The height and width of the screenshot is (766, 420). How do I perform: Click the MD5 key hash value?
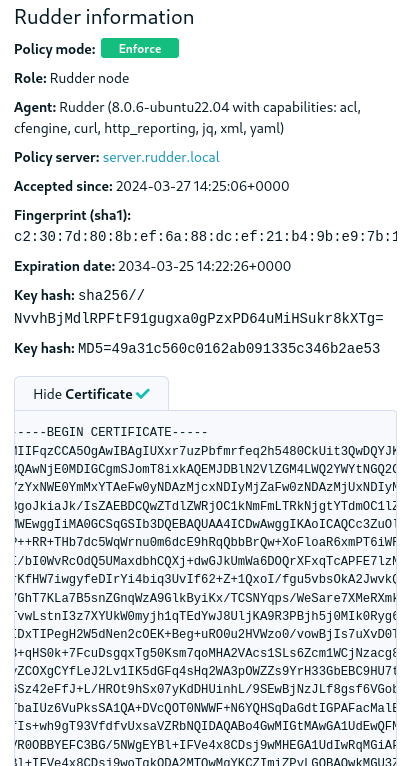(229, 349)
